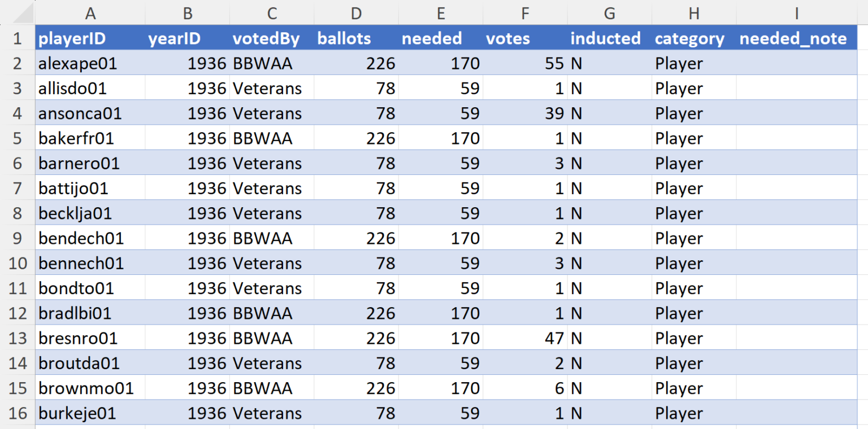Image resolution: width=868 pixels, height=429 pixels.
Task: Click the bresnro01 player cell
Action: click(x=90, y=338)
